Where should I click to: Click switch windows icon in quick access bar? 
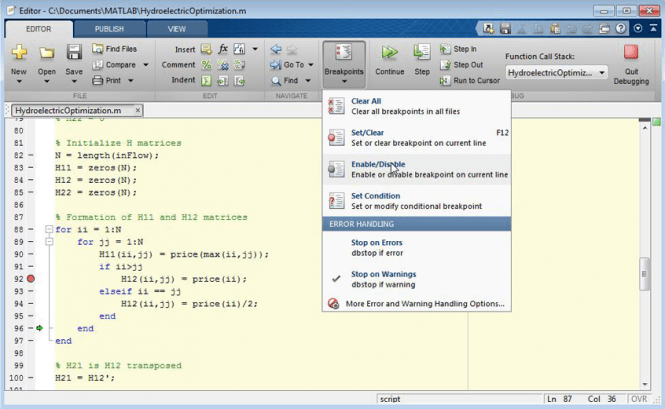(x=604, y=28)
